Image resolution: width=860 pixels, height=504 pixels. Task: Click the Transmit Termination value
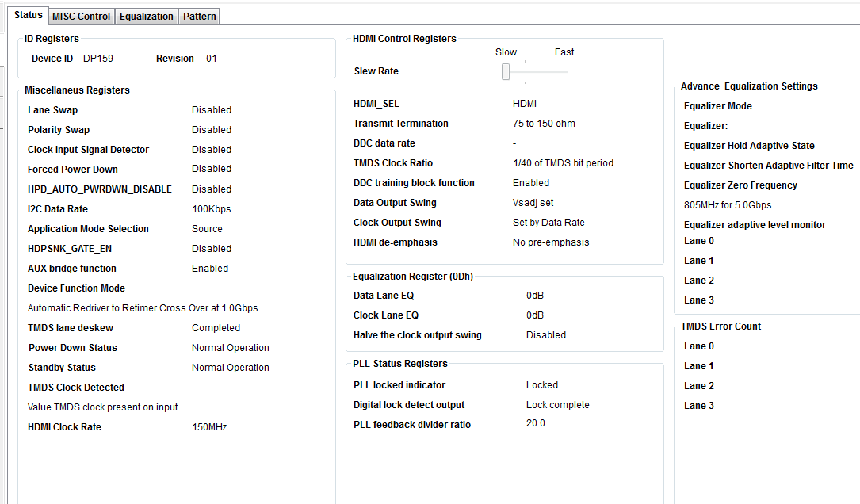(x=544, y=124)
